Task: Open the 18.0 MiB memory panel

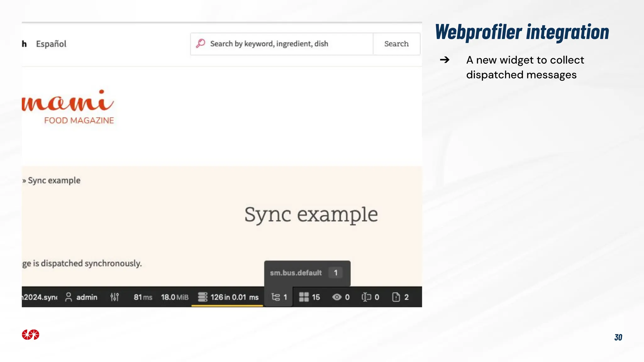Action: coord(175,297)
